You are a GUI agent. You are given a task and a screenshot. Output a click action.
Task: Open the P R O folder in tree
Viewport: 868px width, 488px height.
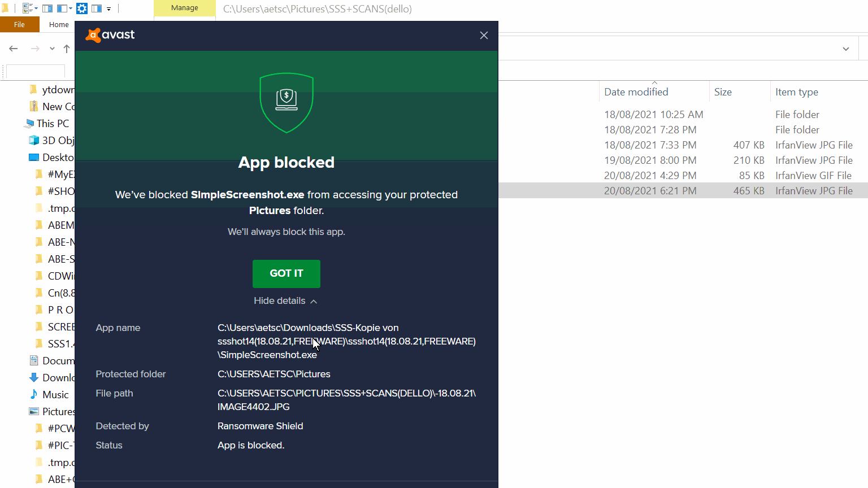click(54, 310)
